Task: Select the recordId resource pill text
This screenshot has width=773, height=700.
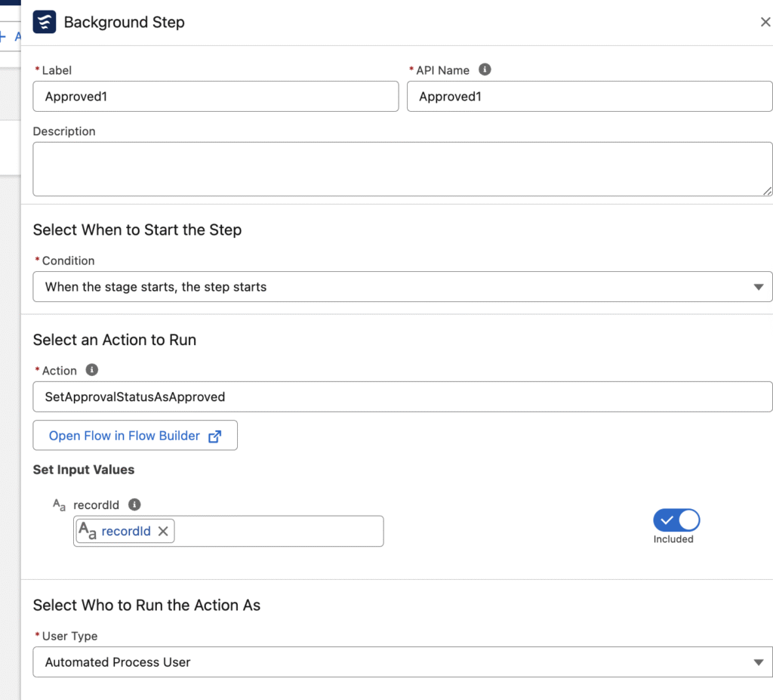Action: [126, 531]
